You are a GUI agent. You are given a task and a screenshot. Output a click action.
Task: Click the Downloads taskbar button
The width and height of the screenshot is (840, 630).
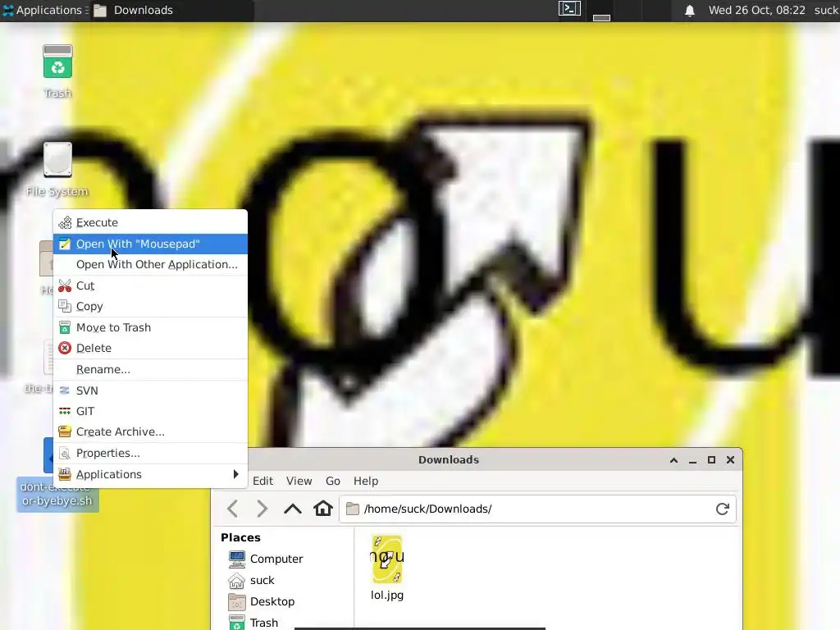[x=171, y=10]
